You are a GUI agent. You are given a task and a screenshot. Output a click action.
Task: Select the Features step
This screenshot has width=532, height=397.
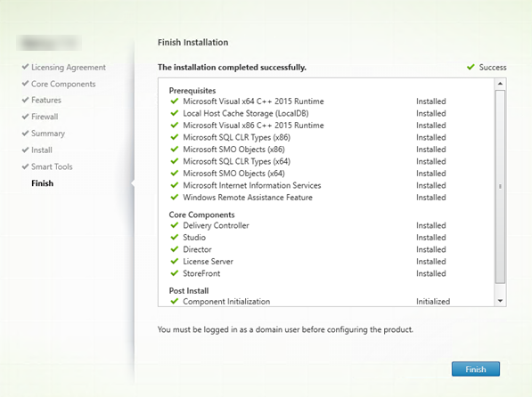click(46, 100)
